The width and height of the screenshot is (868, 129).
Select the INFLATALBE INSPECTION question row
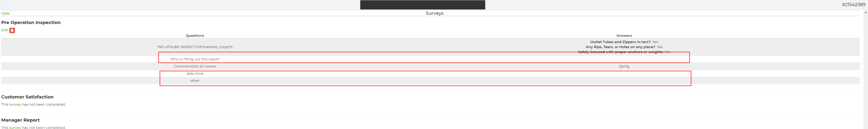430,47
